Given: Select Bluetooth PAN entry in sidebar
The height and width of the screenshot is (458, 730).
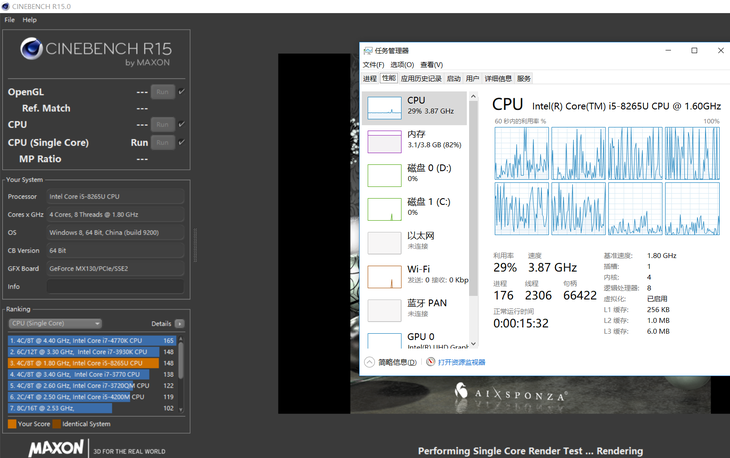Looking at the screenshot, I should coord(414,310).
